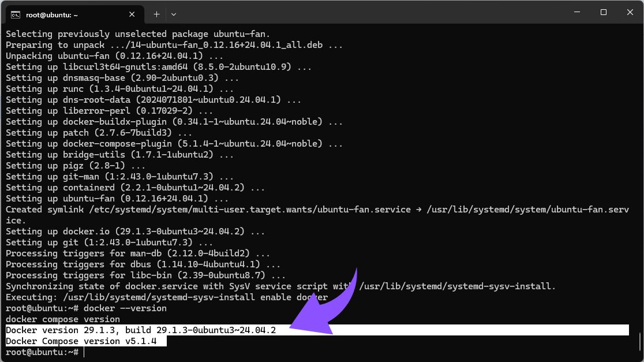This screenshot has height=362, width=644.
Task: Click the 'Created symlink' output line
Action: (317, 215)
